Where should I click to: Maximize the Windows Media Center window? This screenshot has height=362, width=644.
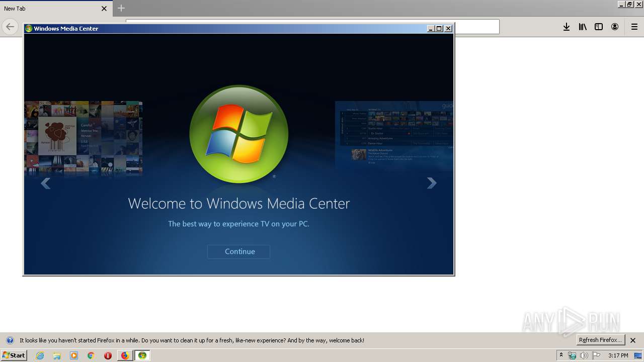click(439, 29)
